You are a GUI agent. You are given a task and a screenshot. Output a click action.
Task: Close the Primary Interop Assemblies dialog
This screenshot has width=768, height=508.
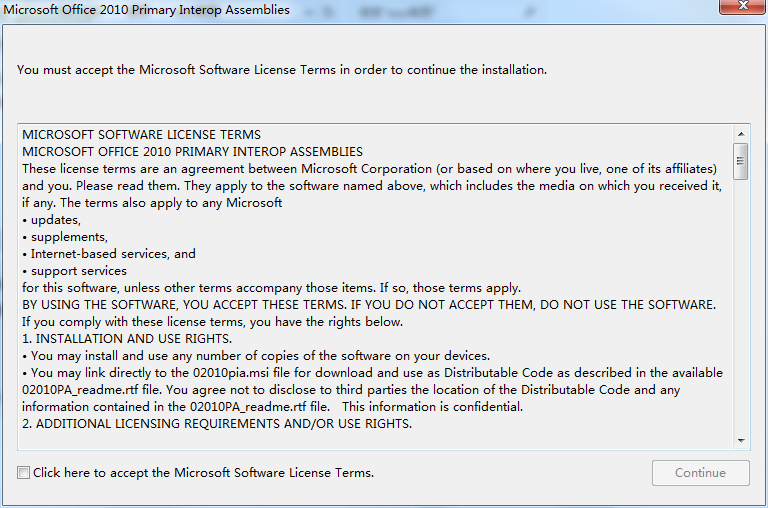click(x=743, y=6)
